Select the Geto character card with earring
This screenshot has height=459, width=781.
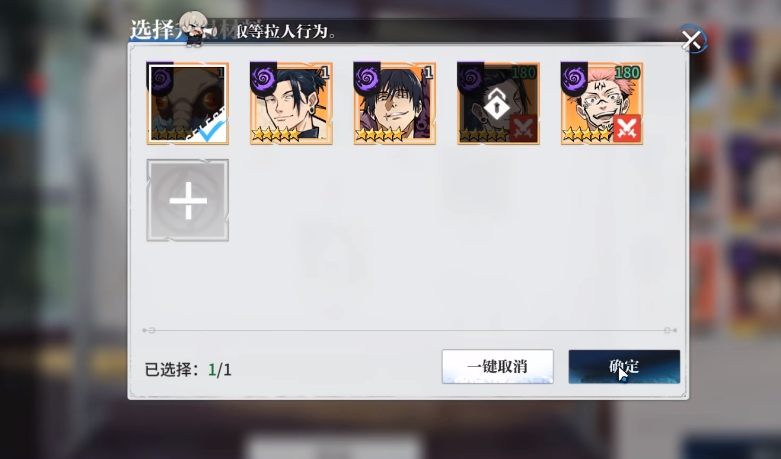(291, 104)
